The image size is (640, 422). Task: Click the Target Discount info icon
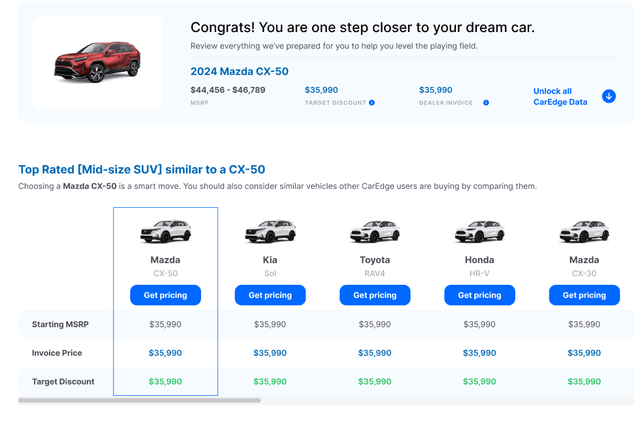[372, 102]
